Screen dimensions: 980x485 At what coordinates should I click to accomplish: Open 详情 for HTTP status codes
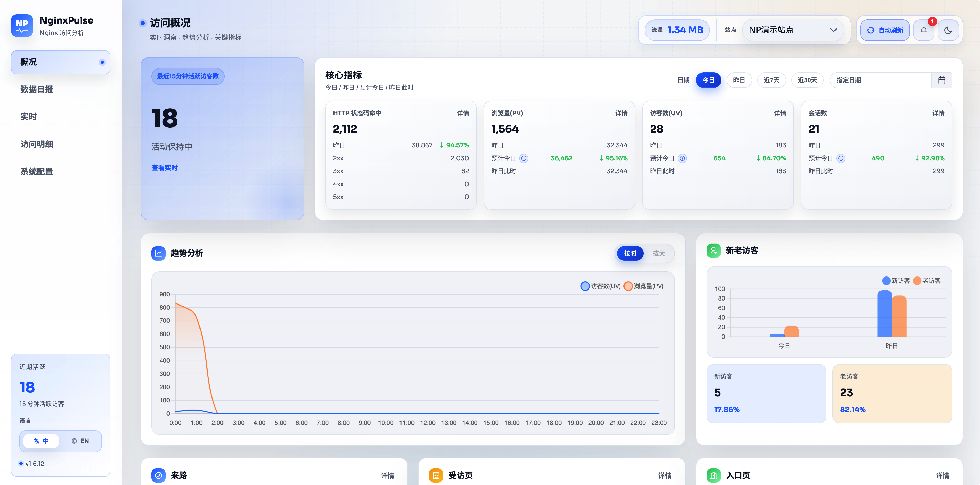pos(463,113)
